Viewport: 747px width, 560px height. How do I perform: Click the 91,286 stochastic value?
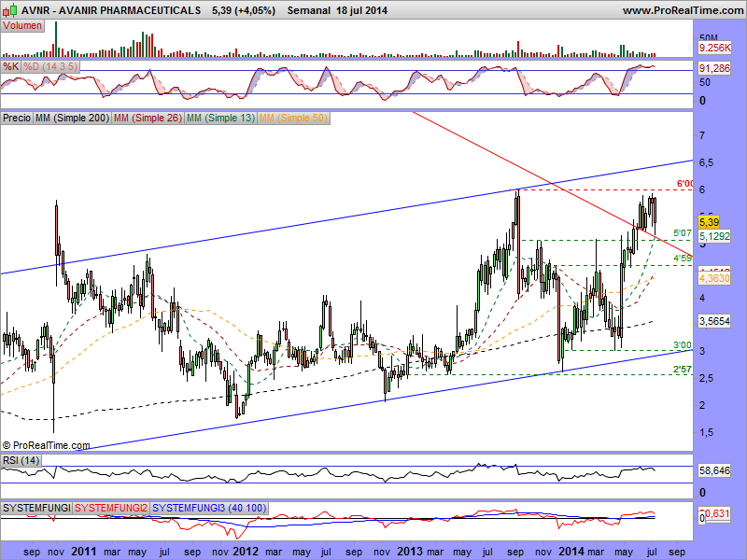(x=714, y=68)
